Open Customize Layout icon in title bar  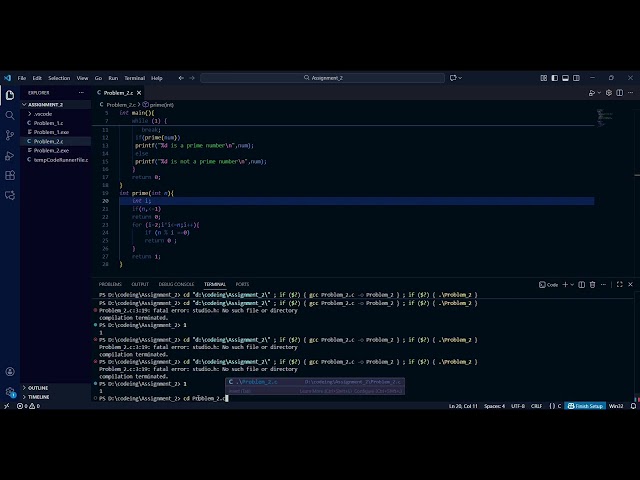[x=544, y=78]
